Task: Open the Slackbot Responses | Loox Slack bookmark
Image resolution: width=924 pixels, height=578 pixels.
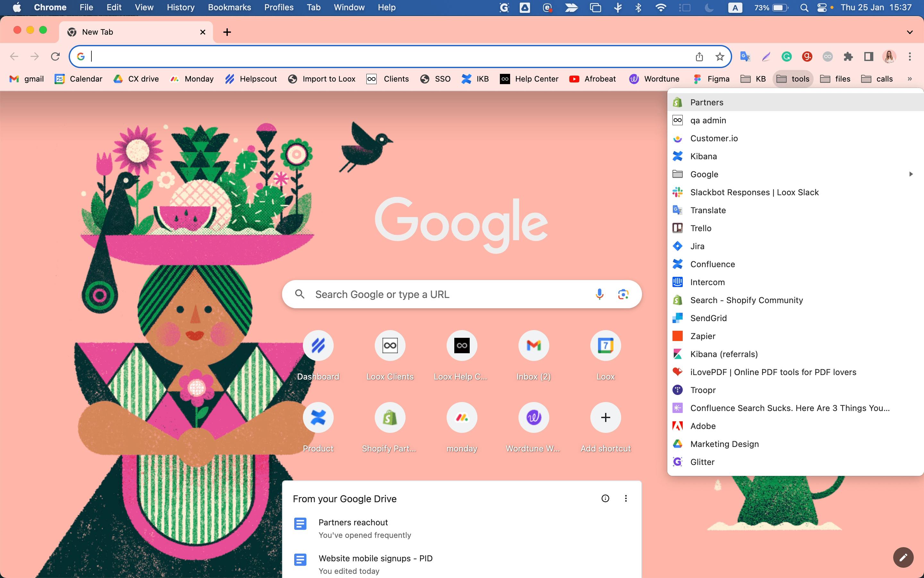Action: [796, 192]
